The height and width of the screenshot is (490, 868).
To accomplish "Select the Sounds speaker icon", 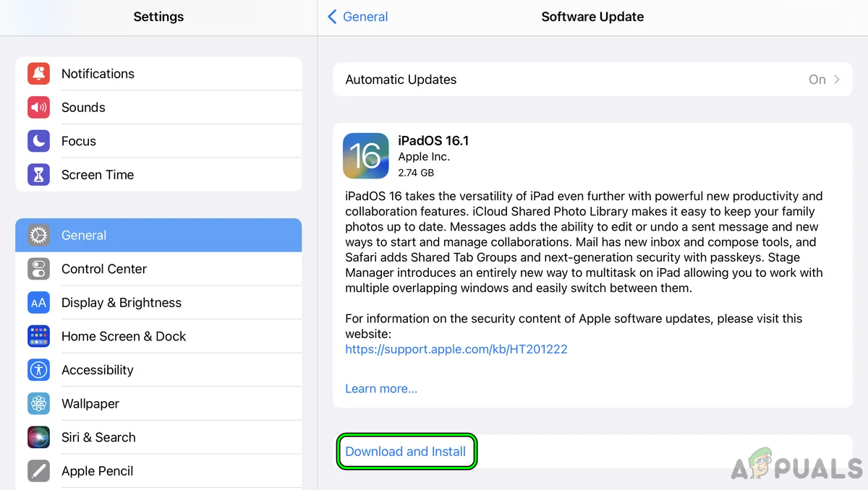I will [x=38, y=107].
